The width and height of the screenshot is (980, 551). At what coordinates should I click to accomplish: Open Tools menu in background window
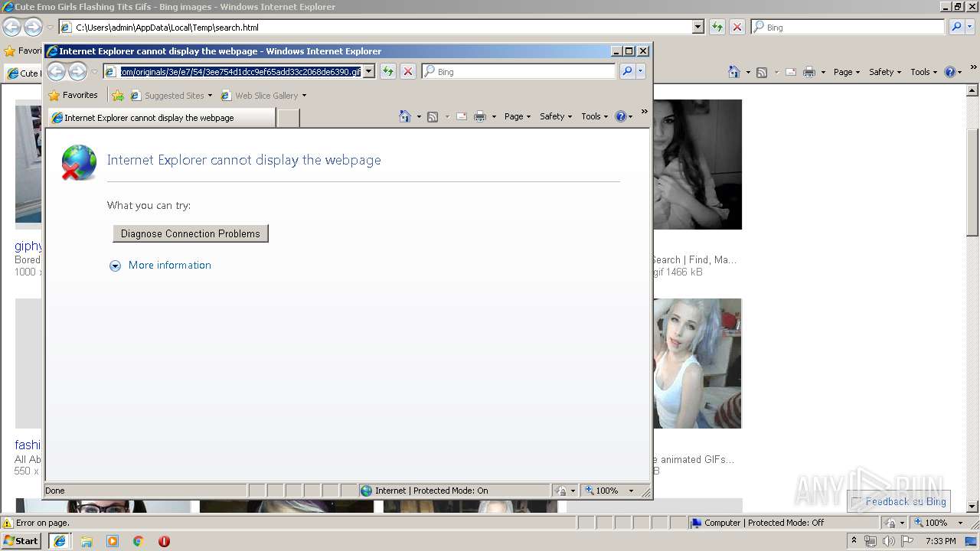(924, 72)
